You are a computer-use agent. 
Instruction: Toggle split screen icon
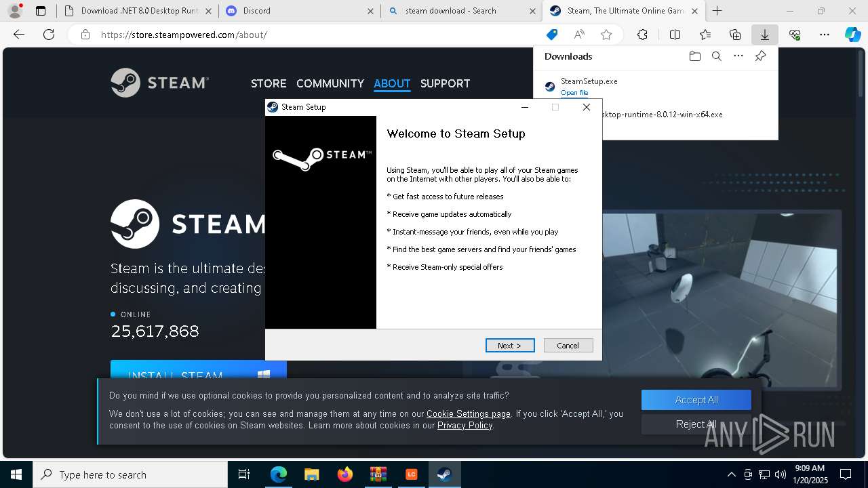coord(675,35)
